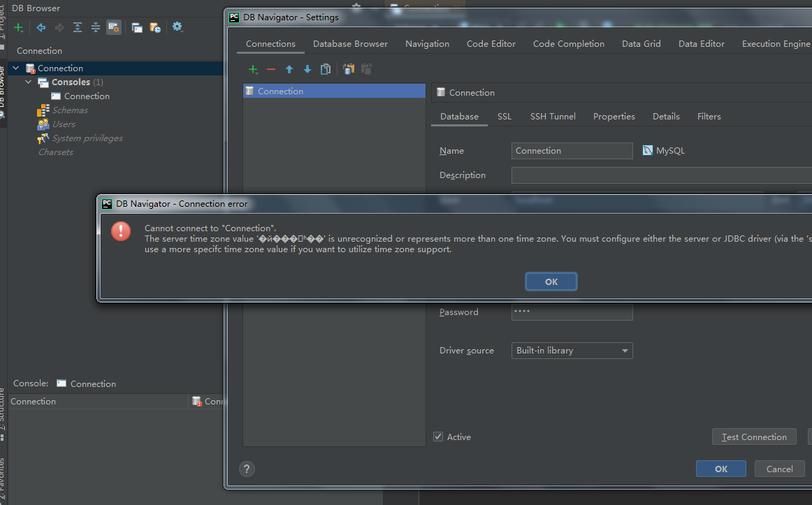This screenshot has height=505, width=812.
Task: Click the Description input field
Action: [661, 175]
